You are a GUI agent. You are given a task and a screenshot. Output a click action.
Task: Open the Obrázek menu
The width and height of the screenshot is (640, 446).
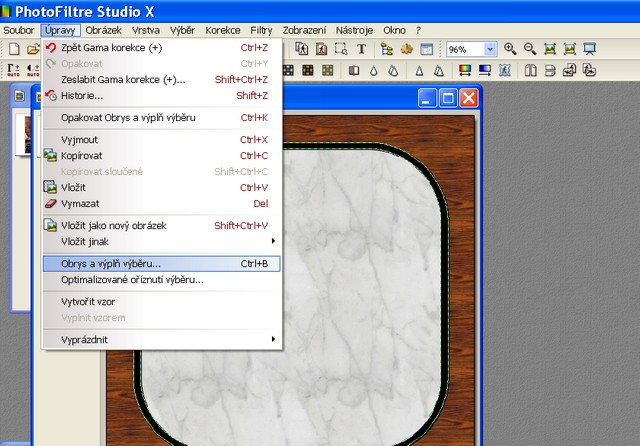click(103, 30)
